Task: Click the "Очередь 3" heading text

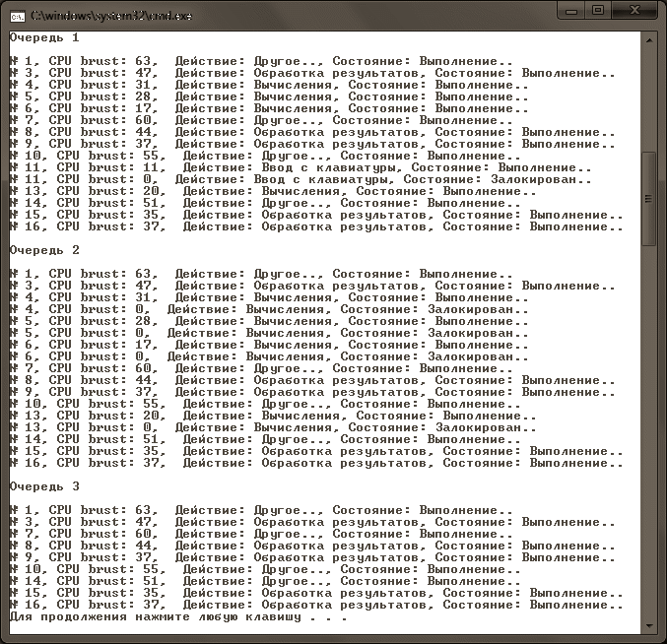Action: coord(44,486)
